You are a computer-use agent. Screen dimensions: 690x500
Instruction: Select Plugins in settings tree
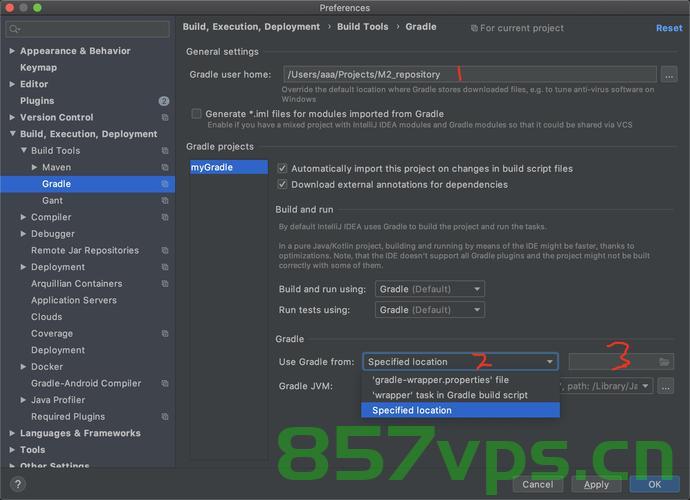(x=37, y=101)
